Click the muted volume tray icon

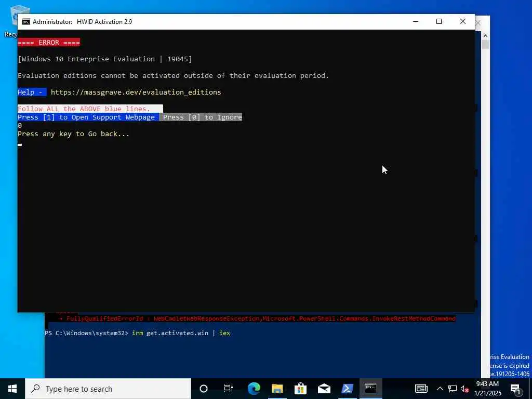click(465, 389)
